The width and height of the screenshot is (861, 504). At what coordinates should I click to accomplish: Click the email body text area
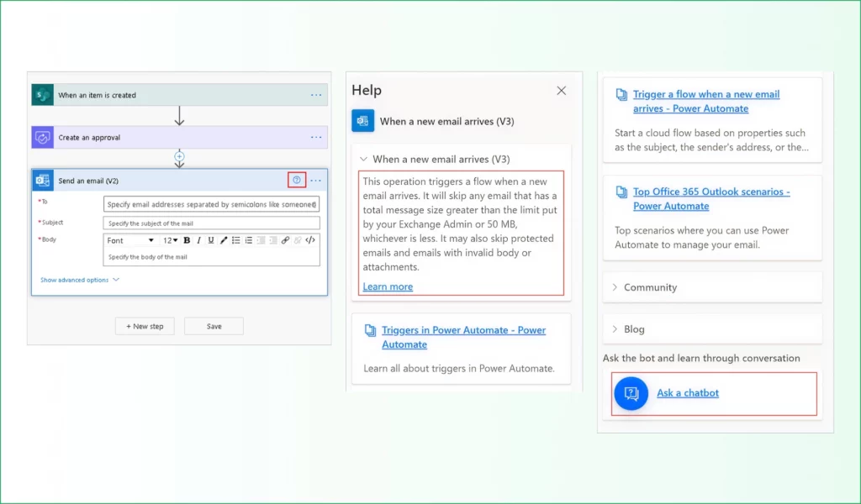[211, 257]
